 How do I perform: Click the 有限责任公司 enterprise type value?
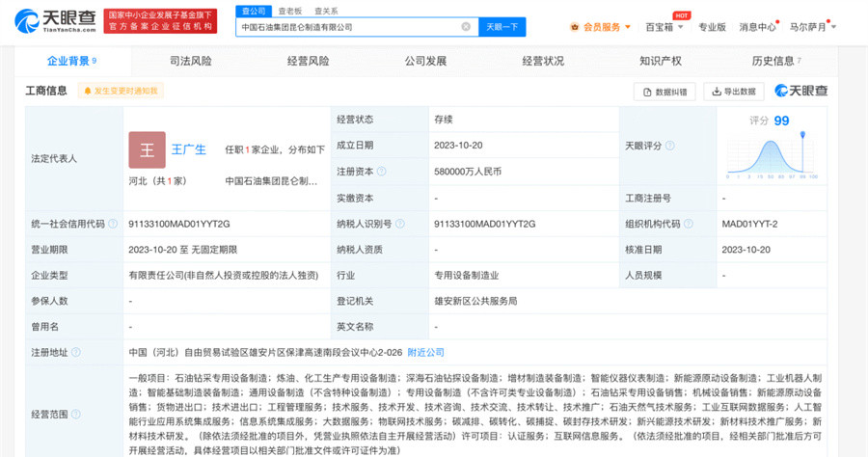click(223, 276)
